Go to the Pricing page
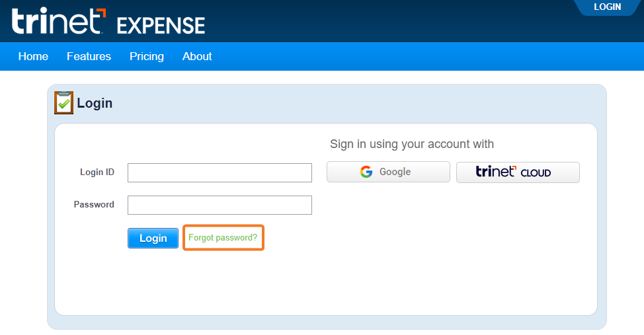 tap(147, 56)
